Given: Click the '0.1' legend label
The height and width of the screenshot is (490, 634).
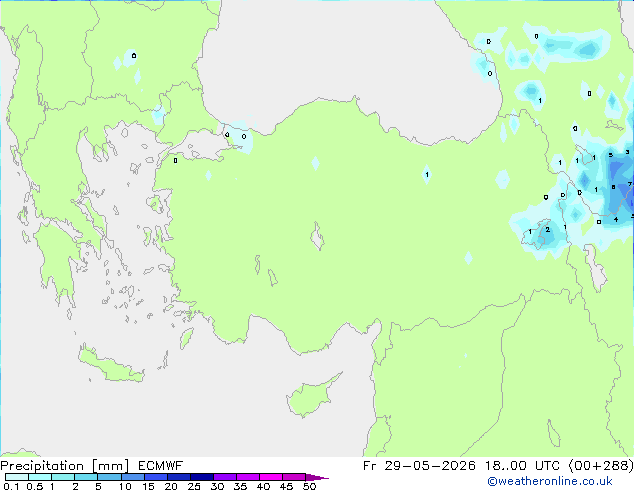Looking at the screenshot, I should tap(11, 486).
